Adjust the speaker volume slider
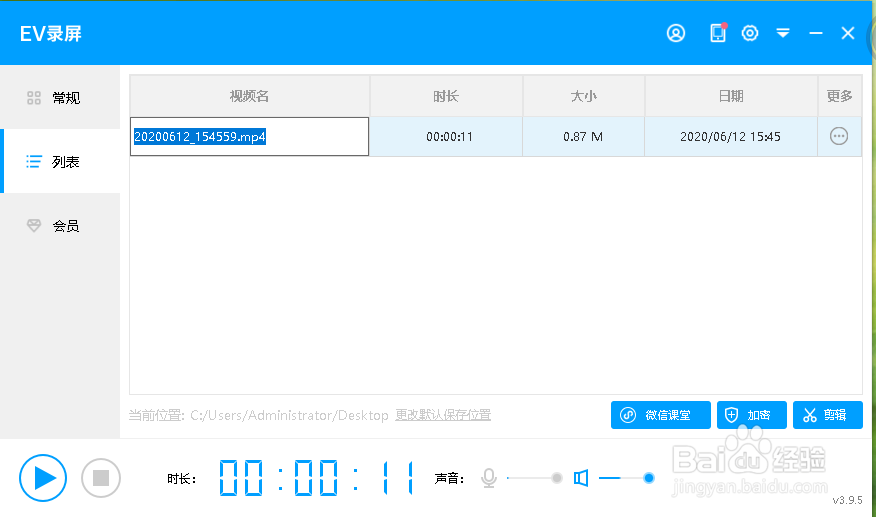This screenshot has width=876, height=517. tap(626, 478)
